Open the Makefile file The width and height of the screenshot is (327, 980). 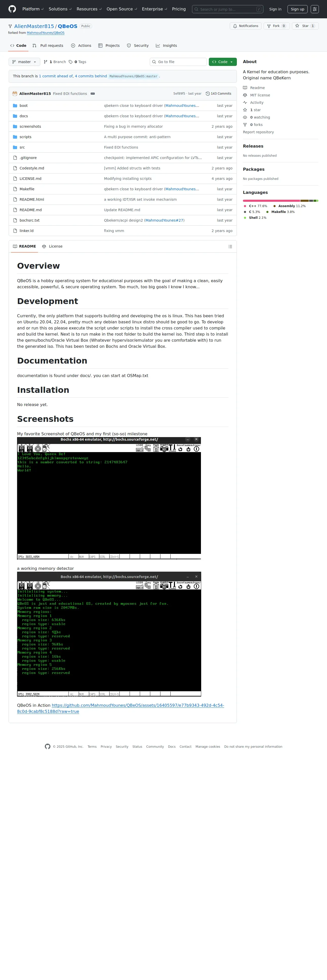[27, 189]
